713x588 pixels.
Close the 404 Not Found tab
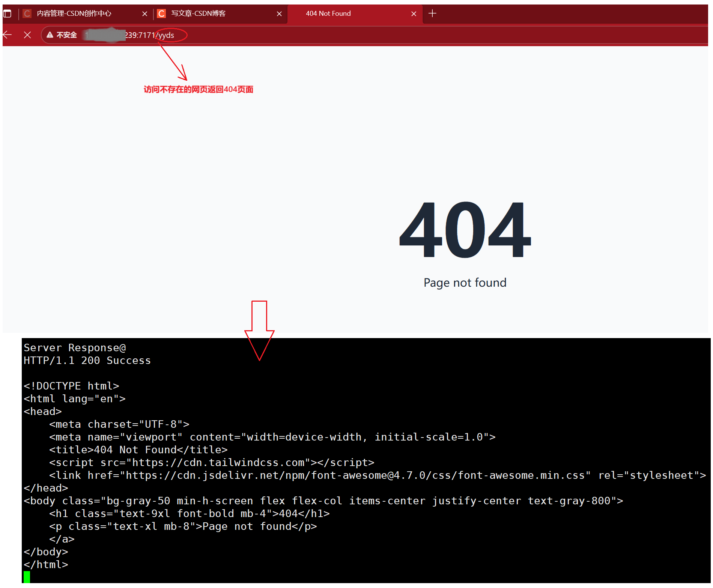(414, 14)
